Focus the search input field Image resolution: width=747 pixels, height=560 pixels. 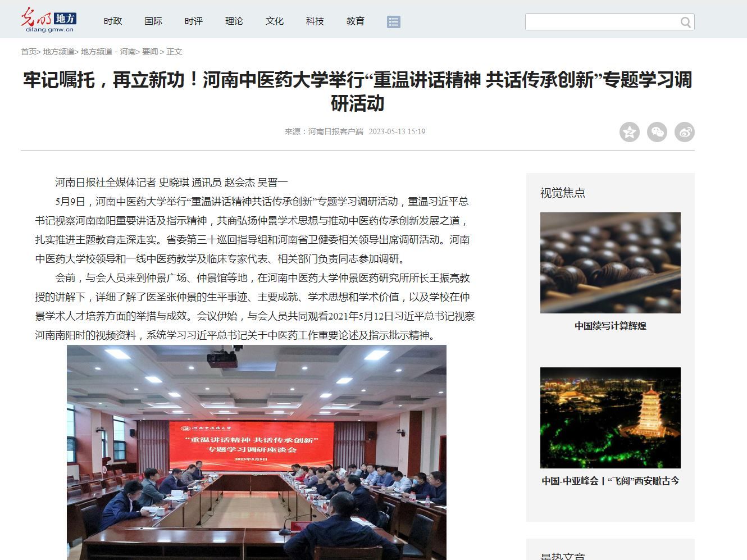(601, 22)
